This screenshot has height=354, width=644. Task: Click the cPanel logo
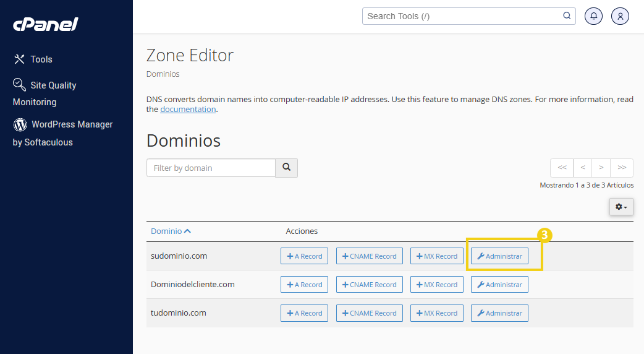[46, 24]
